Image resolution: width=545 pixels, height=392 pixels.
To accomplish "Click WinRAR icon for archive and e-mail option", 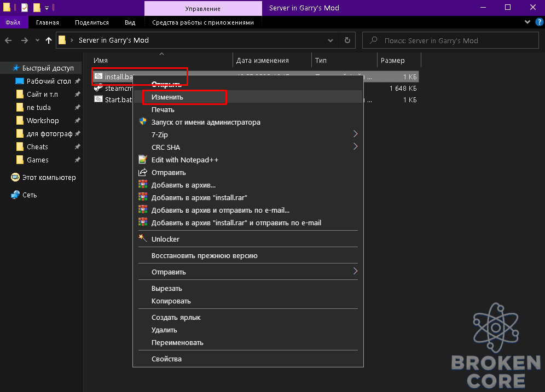I will pyautogui.click(x=143, y=210).
